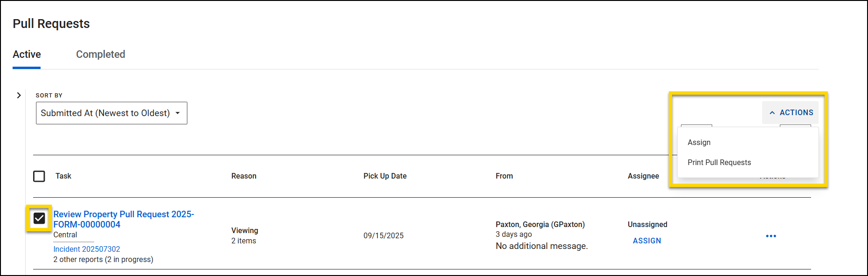Click the From column header
This screenshot has width=868, height=276.
504,176
